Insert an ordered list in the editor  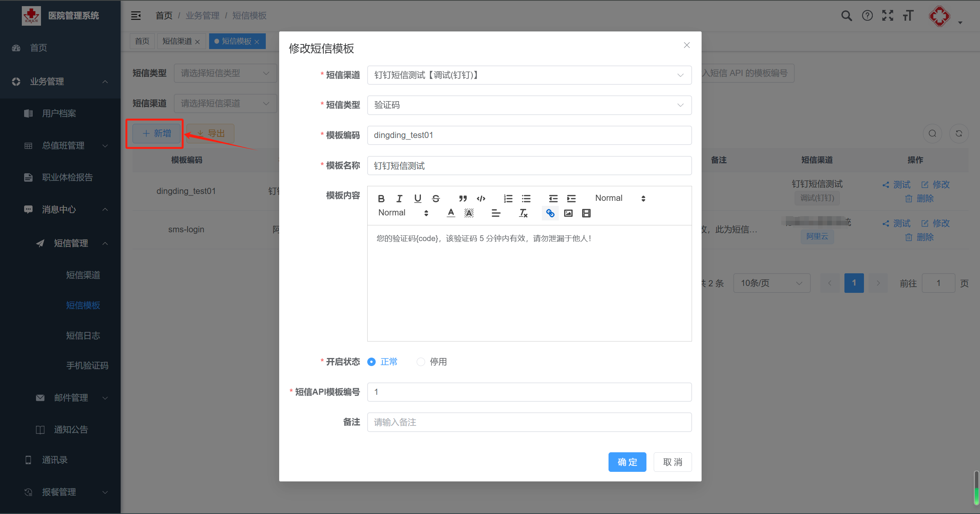point(508,199)
